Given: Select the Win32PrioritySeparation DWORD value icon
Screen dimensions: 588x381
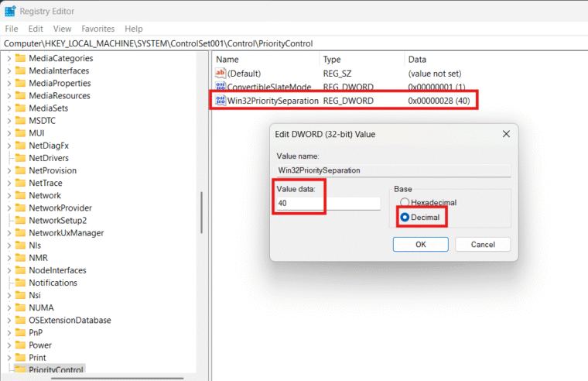Looking at the screenshot, I should point(221,101).
